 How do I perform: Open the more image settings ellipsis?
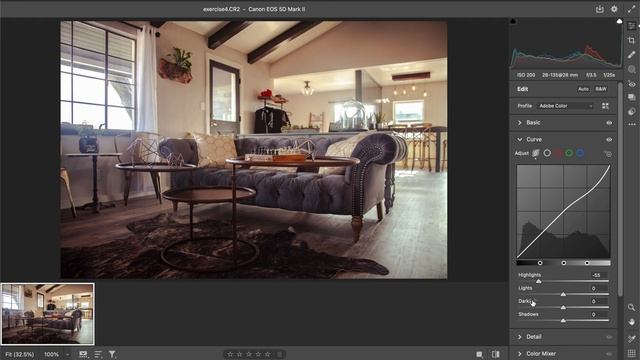click(631, 124)
